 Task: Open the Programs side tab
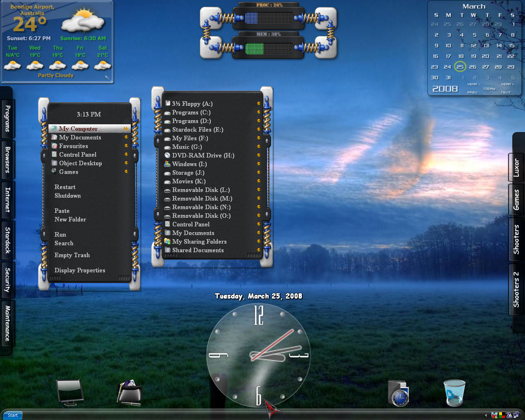pyautogui.click(x=8, y=119)
